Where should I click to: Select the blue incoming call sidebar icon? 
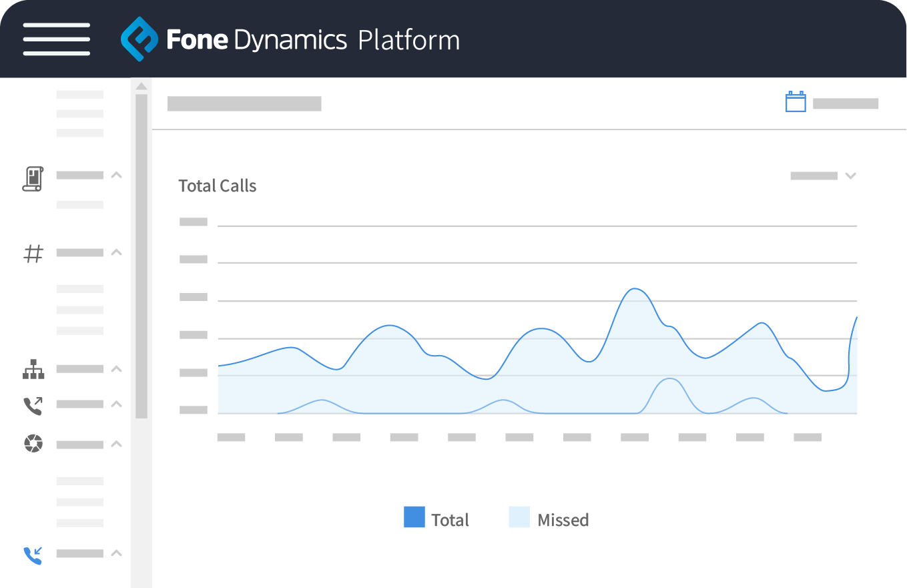pyautogui.click(x=33, y=555)
